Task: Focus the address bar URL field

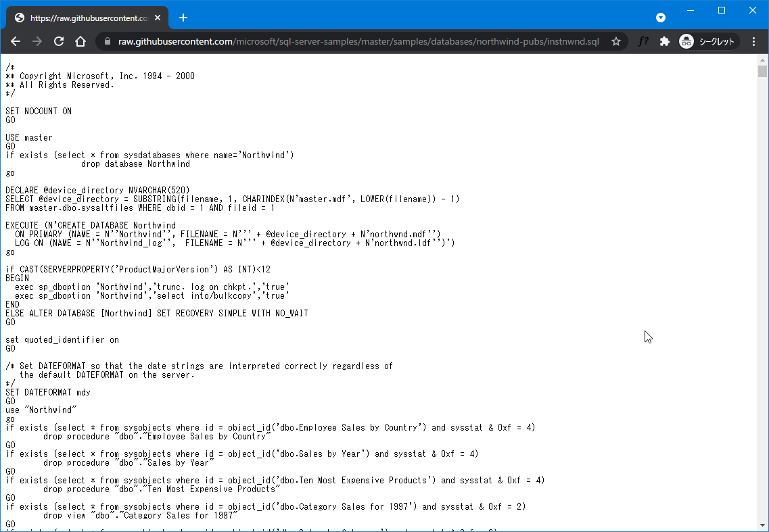Action: tap(358, 41)
